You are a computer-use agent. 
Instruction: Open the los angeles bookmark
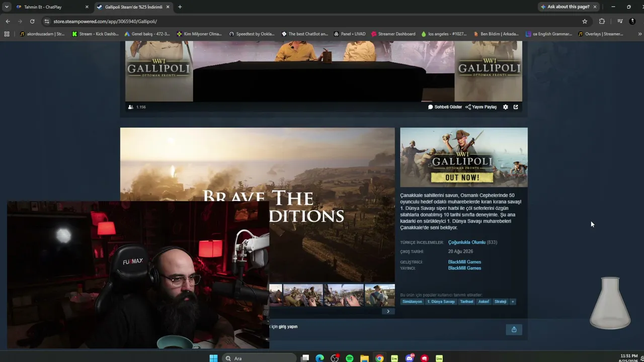445,34
